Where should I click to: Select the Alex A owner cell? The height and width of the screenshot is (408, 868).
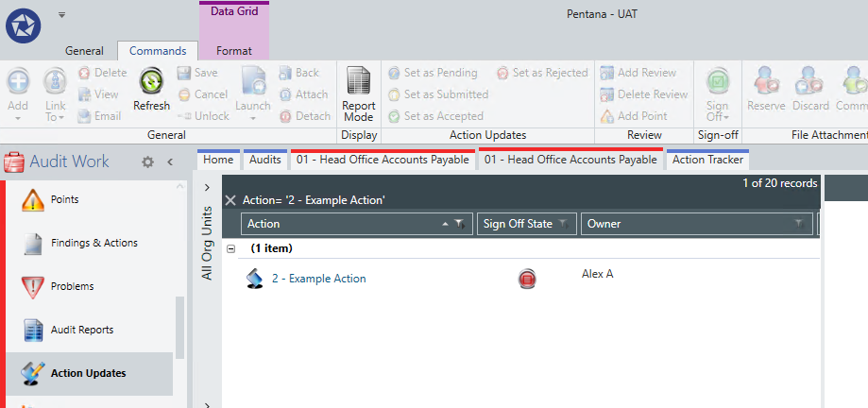pyautogui.click(x=597, y=274)
